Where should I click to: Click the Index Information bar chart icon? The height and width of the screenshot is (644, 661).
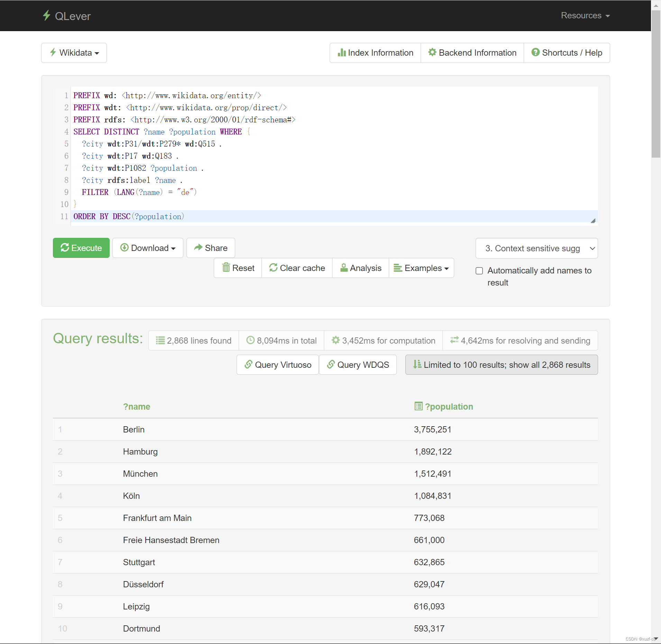(x=342, y=53)
